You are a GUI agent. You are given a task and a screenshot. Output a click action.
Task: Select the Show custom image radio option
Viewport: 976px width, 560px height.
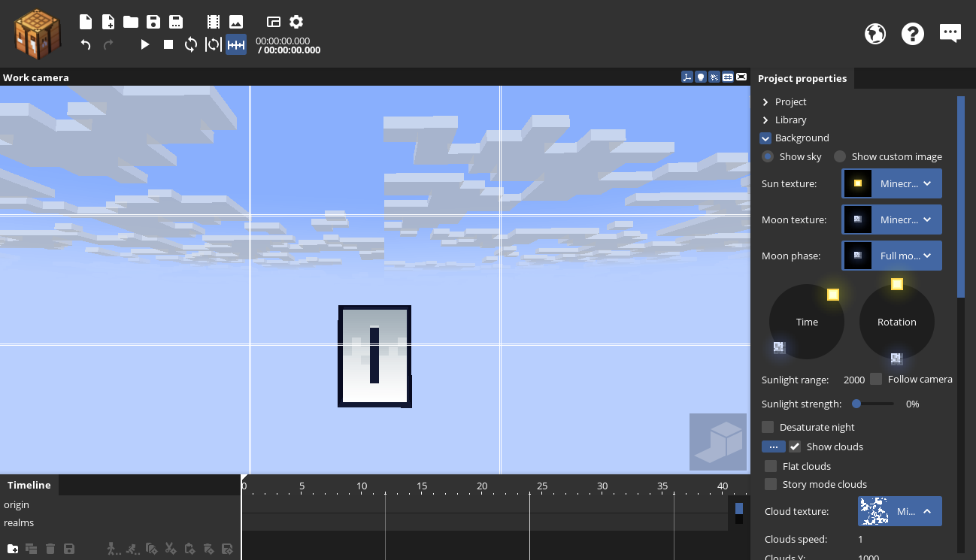click(840, 156)
